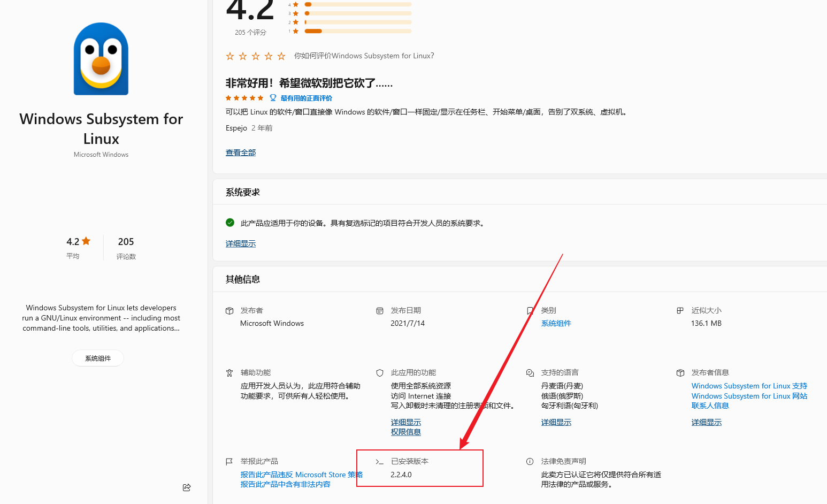Screen dimensions: 827x504
Task: Click the approximate size 136.1 MB
Action: coord(706,324)
